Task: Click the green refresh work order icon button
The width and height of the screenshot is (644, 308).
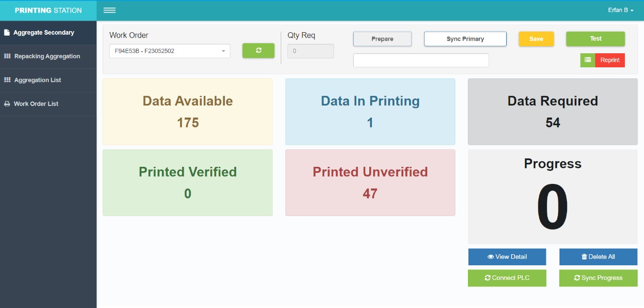Action: pos(258,51)
